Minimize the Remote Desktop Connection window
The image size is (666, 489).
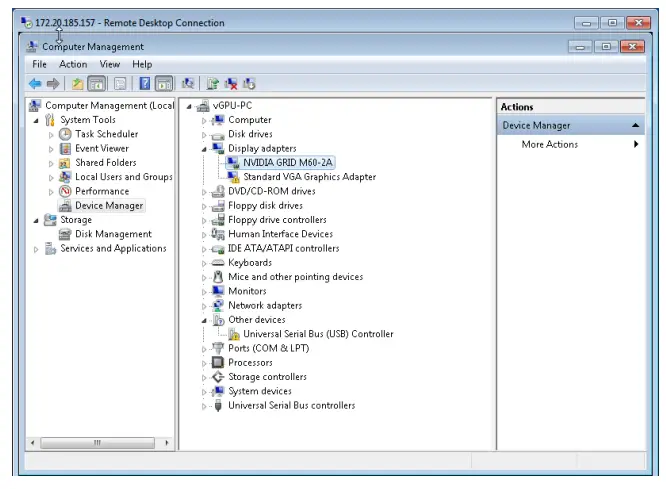[x=586, y=23]
